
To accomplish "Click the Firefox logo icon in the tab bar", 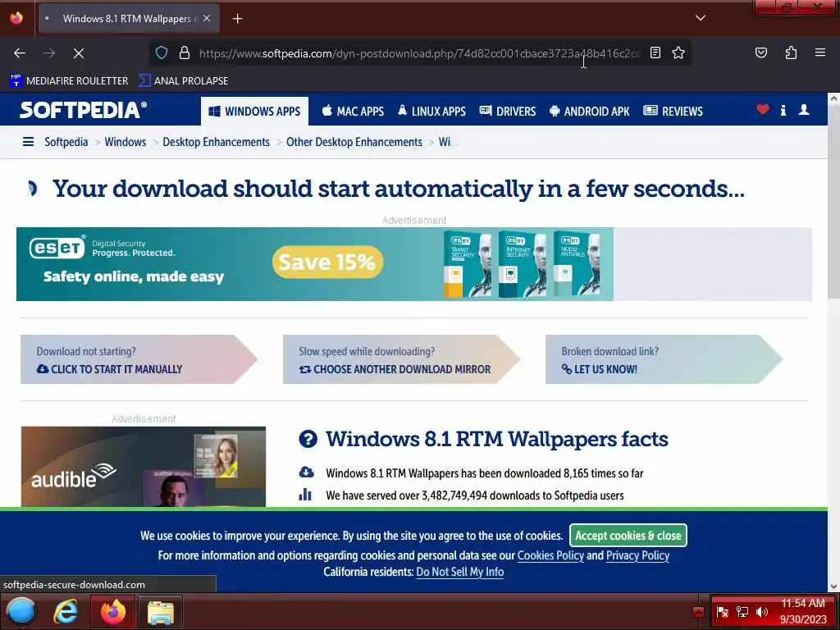I will (16, 18).
